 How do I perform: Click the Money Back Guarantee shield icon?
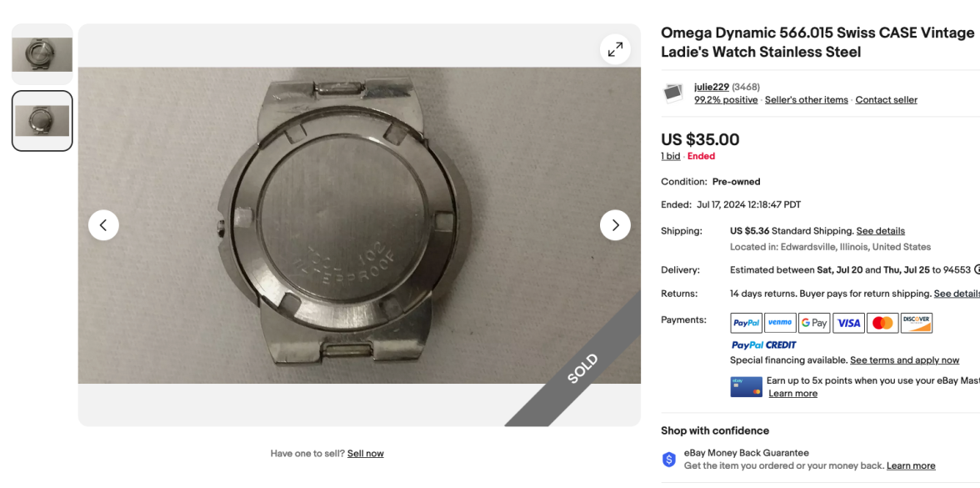[669, 460]
